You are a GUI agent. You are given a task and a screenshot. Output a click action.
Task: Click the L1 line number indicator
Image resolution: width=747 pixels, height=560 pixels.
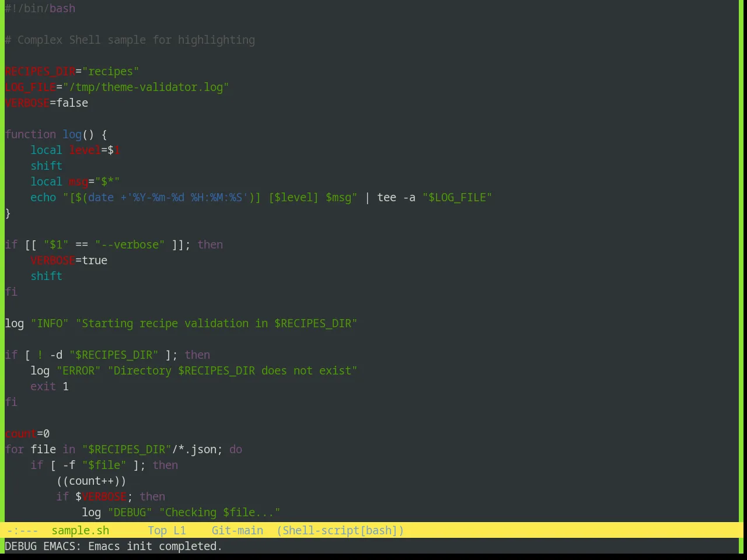180,530
